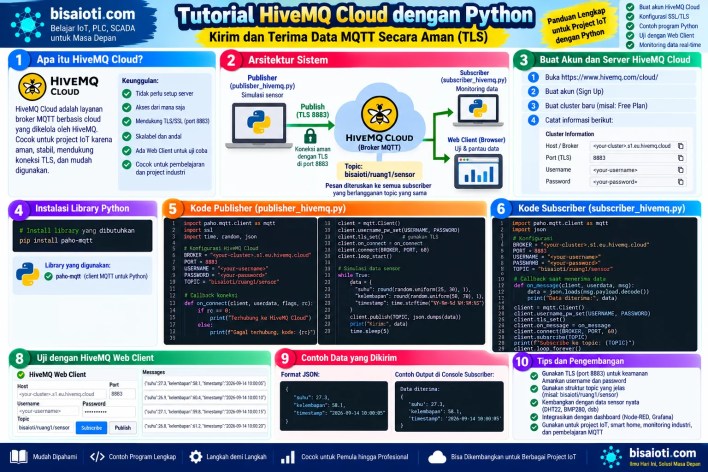The height and width of the screenshot is (472, 708).
Task: Click the checkmark next to 'paho-mqtt'
Action: [48, 276]
